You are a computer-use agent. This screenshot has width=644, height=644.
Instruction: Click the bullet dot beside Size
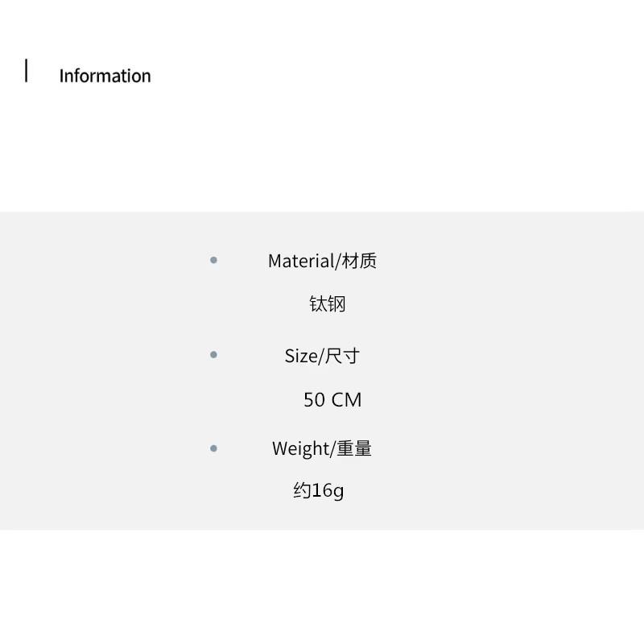coord(213,354)
